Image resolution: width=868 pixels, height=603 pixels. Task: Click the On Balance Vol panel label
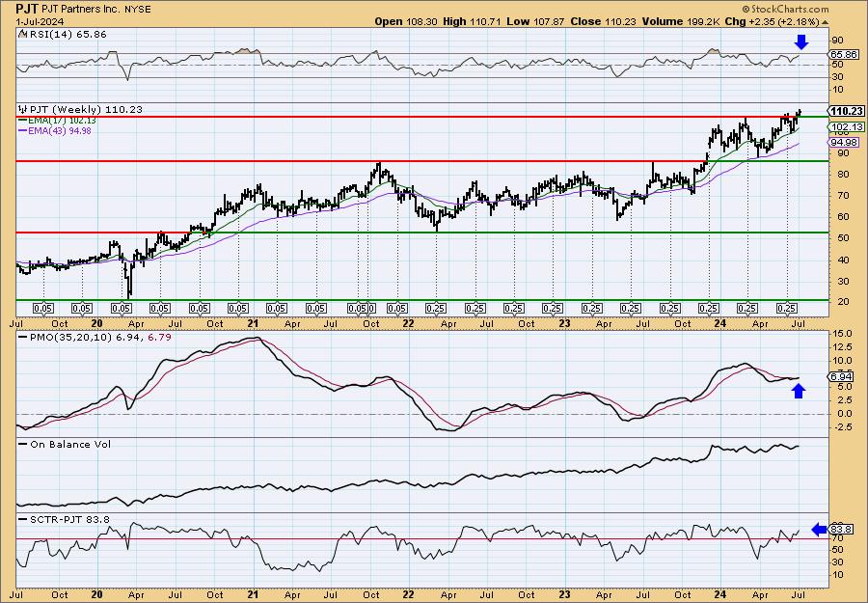click(69, 444)
